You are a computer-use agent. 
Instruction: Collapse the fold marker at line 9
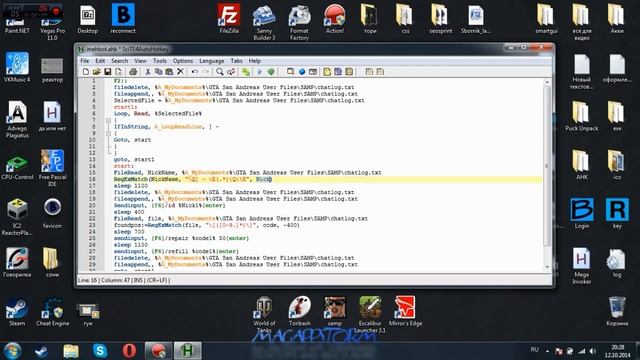(108, 133)
